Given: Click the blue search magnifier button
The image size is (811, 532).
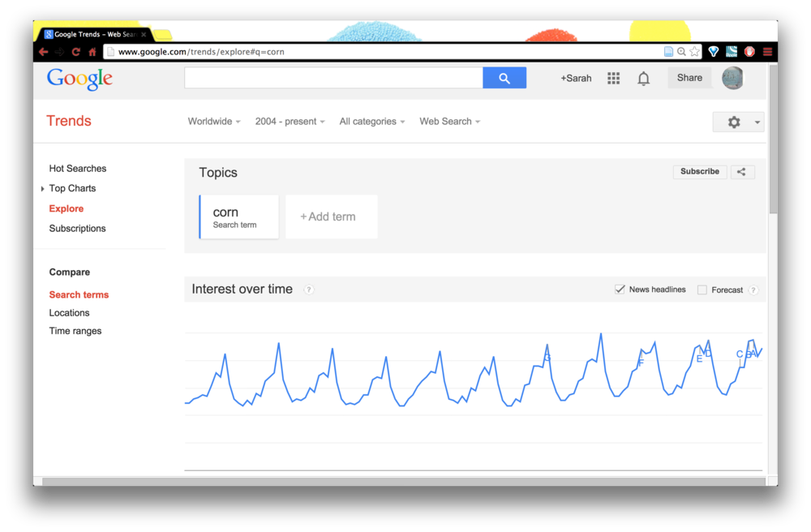Looking at the screenshot, I should [x=504, y=78].
